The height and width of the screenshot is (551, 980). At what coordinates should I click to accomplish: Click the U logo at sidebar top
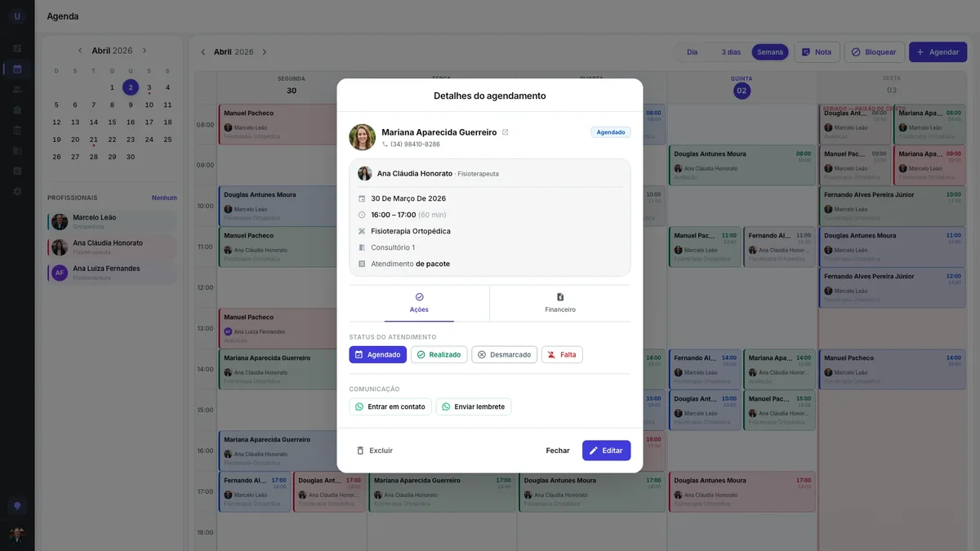(x=17, y=16)
